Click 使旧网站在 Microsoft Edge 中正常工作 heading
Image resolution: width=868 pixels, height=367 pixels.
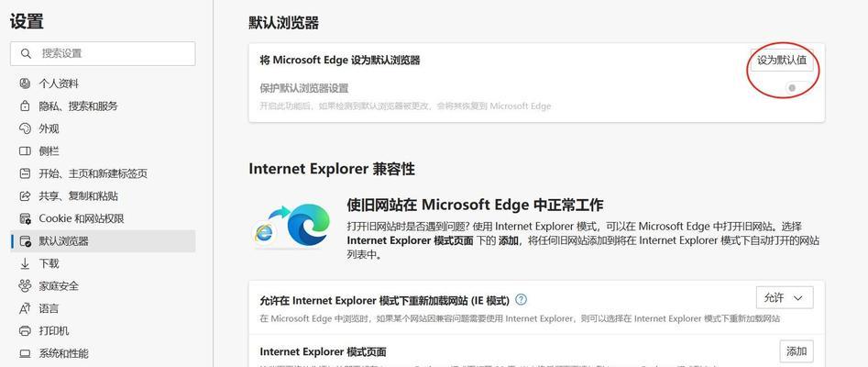475,205
